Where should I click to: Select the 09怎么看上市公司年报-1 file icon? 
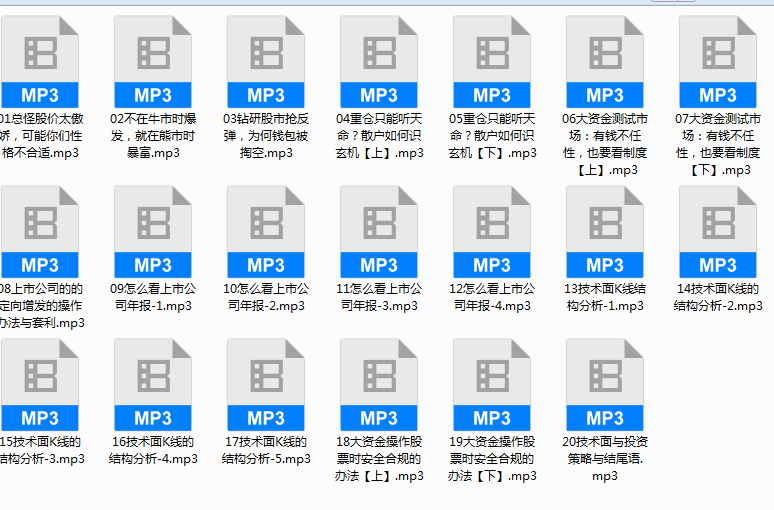[153, 232]
